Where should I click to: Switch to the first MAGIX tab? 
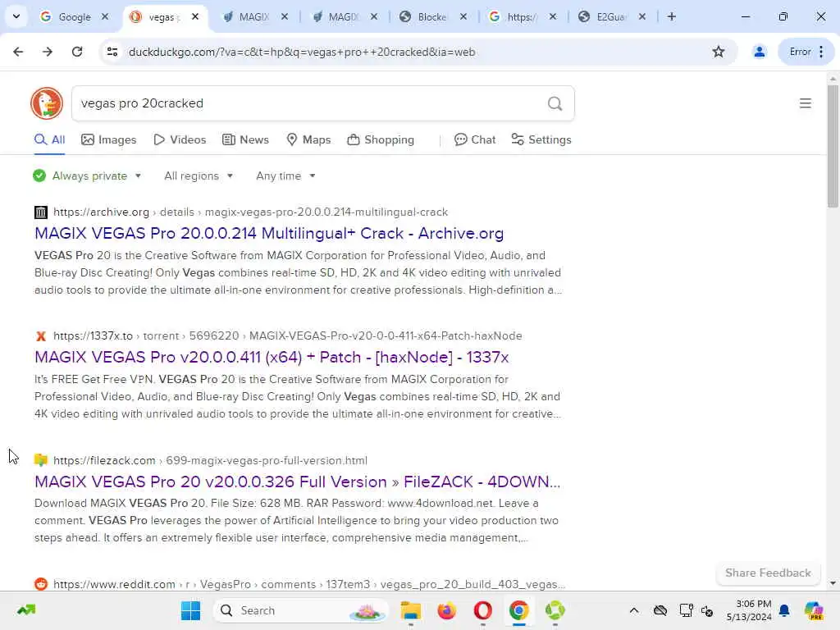click(254, 16)
